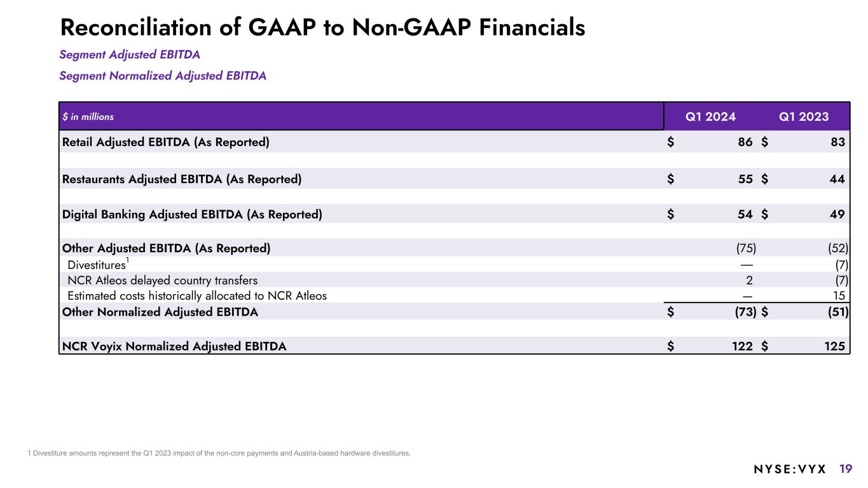Select the 'Digital Banking Adjusted EBITDA (As Reported)' row label
This screenshot has height=488, width=868.
click(192, 215)
